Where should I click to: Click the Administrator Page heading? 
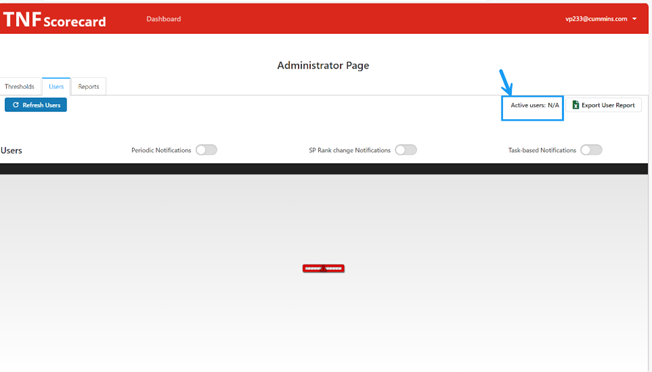[x=323, y=65]
